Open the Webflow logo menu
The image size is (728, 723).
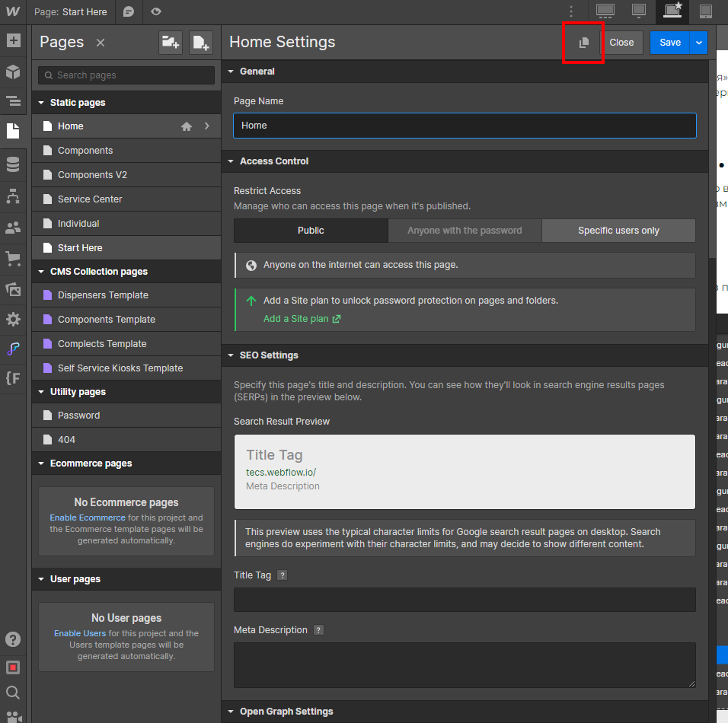(x=12, y=11)
